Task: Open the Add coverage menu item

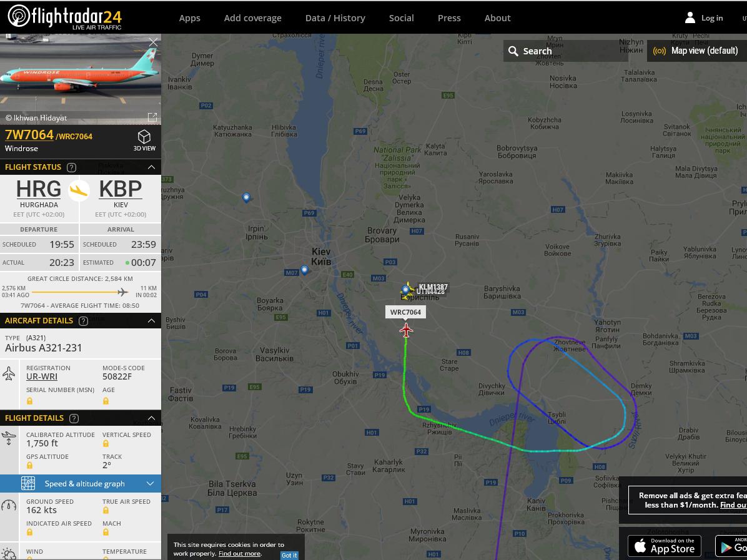Action: (253, 18)
